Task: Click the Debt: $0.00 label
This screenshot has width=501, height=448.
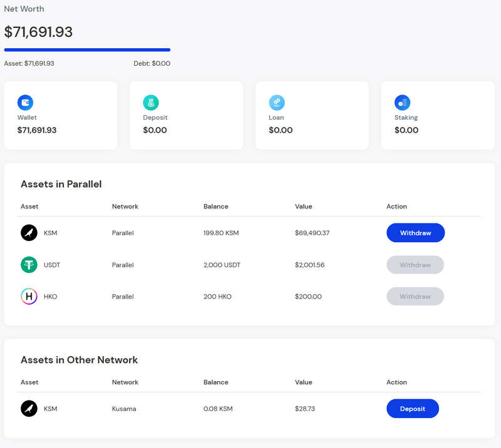Action: coord(152,63)
